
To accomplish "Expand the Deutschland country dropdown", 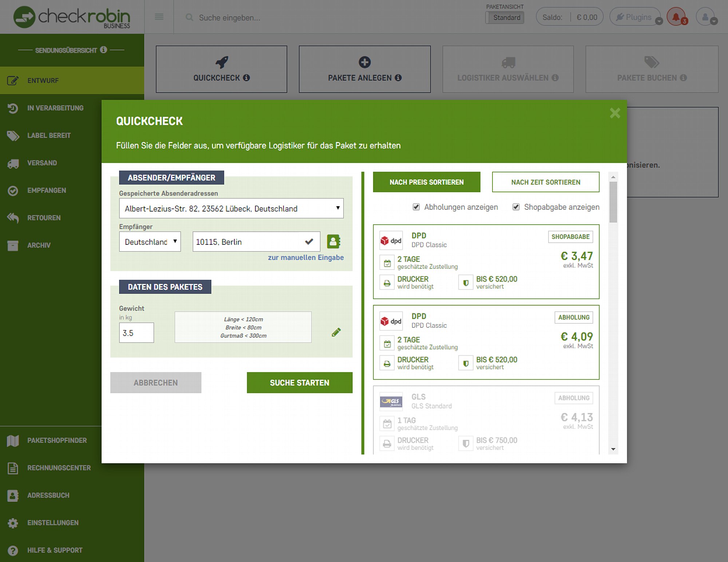I will (x=150, y=241).
